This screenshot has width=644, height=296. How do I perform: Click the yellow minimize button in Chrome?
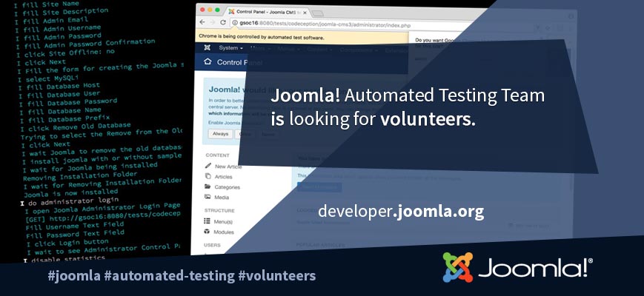(210, 10)
